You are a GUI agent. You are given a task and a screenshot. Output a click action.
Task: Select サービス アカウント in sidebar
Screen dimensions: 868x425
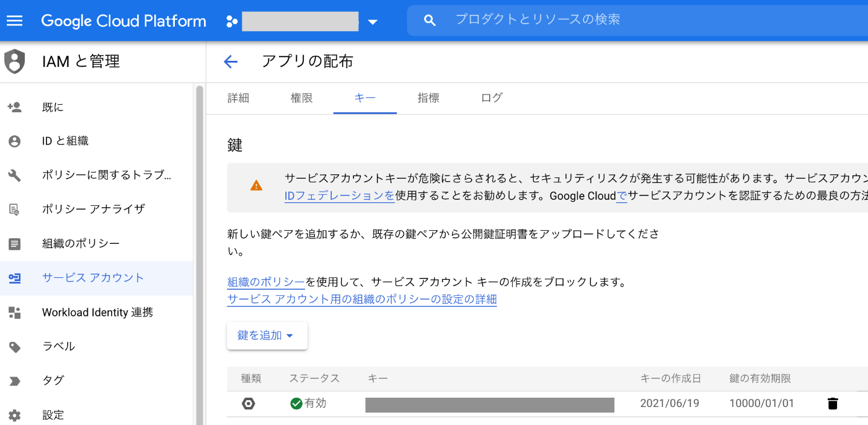(x=97, y=278)
